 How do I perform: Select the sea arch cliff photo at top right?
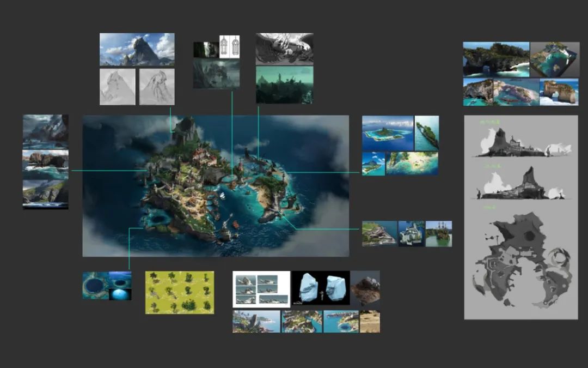[496, 59]
